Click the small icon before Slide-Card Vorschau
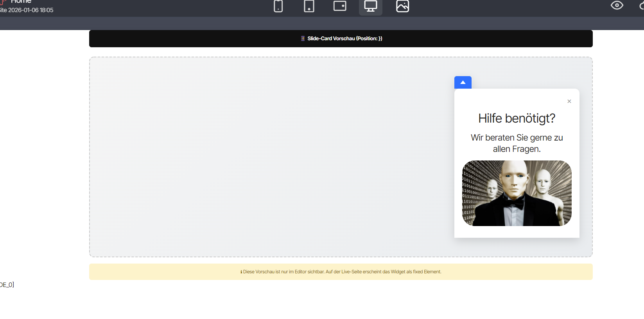 (303, 39)
